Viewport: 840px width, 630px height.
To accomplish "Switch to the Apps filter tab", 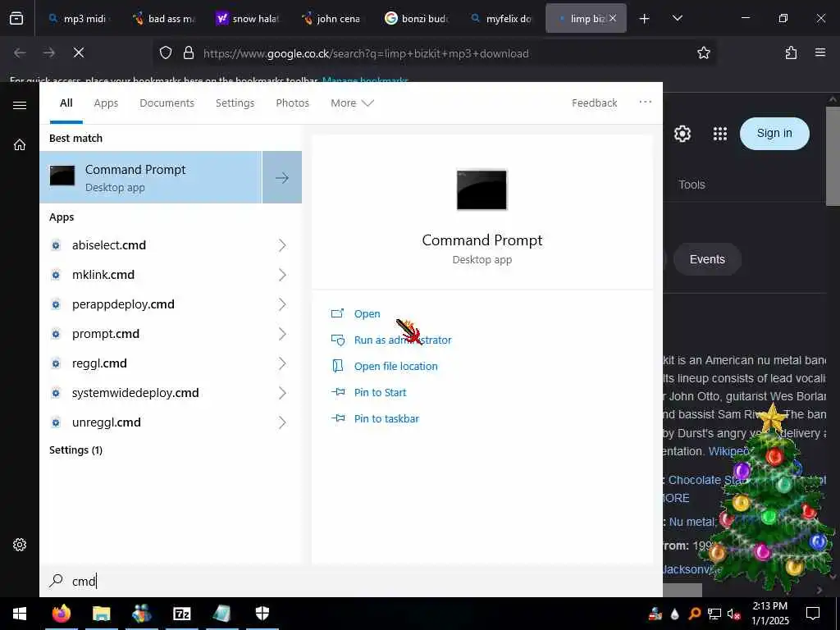I will (x=106, y=103).
